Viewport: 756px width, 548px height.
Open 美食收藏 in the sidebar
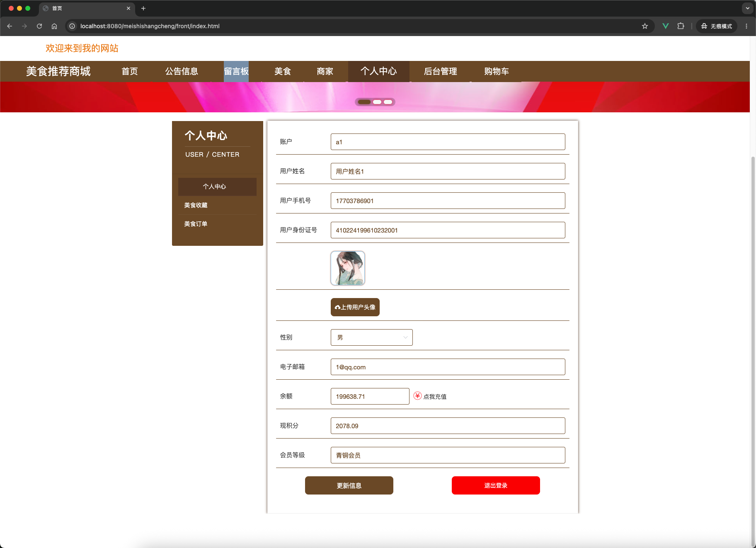tap(196, 205)
